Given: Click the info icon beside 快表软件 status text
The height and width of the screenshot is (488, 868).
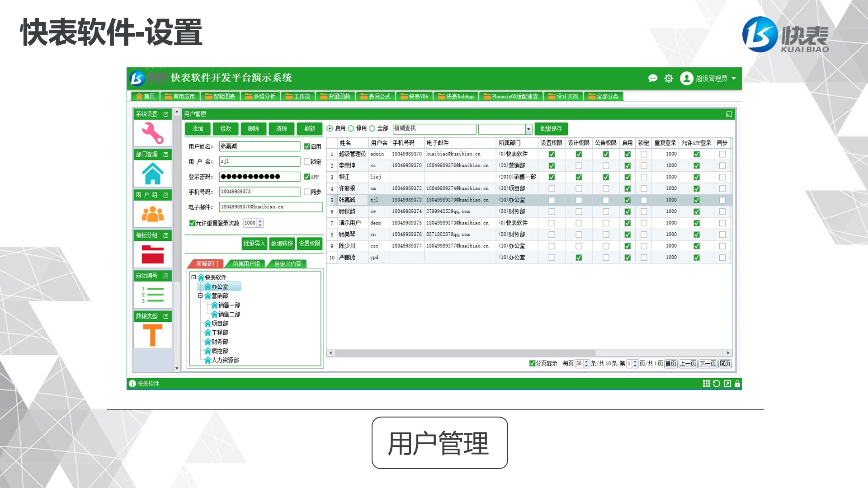Looking at the screenshot, I should coord(132,384).
